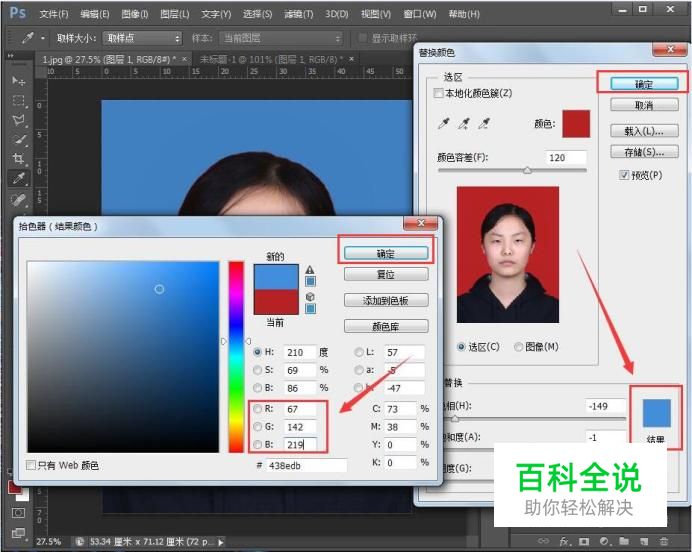Screen dimensions: 692x552
Task: Open the 图像(I) menu
Action: pyautogui.click(x=135, y=14)
